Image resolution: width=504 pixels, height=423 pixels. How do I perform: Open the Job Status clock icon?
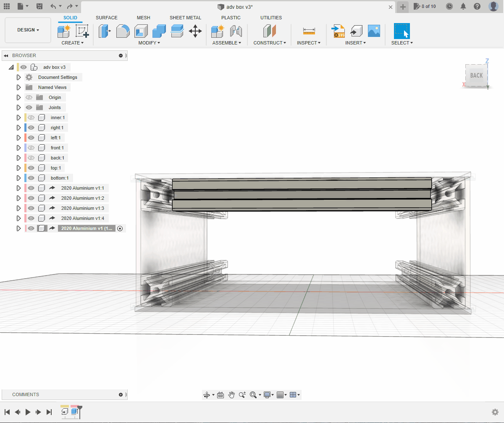[449, 6]
